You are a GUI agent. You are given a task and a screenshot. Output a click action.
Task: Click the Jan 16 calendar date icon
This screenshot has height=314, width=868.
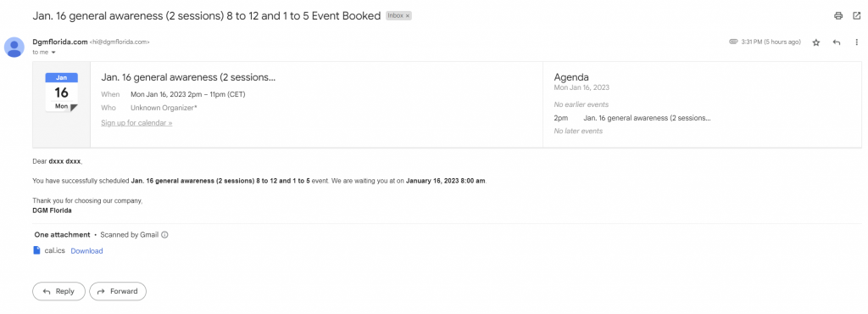[x=61, y=92]
